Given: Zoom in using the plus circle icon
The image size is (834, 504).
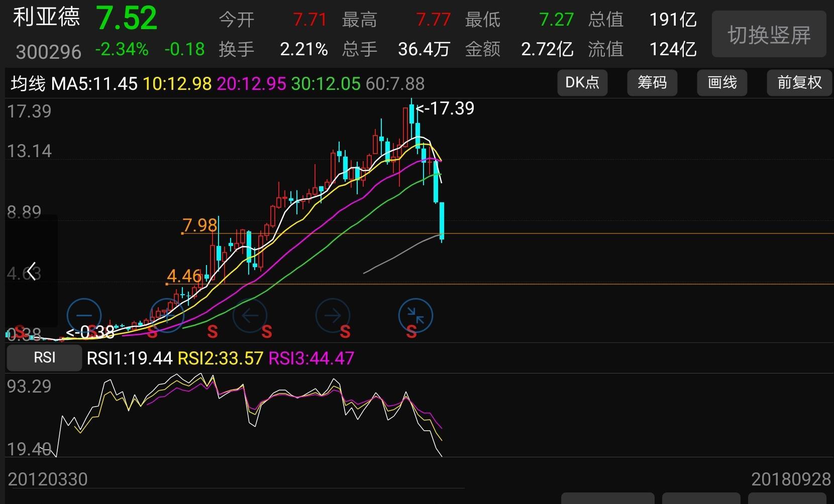Looking at the screenshot, I should 167,316.
